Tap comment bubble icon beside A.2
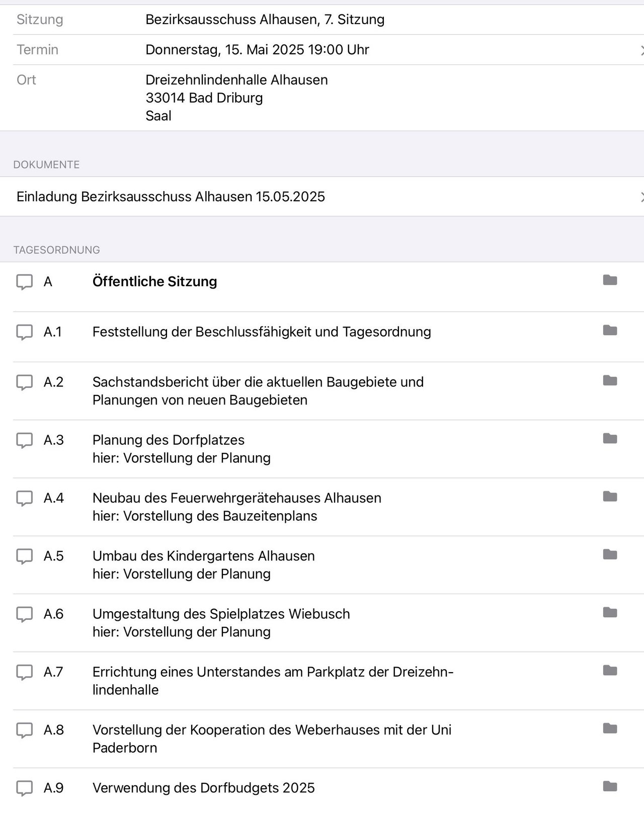This screenshot has height=815, width=644. pos(25,382)
